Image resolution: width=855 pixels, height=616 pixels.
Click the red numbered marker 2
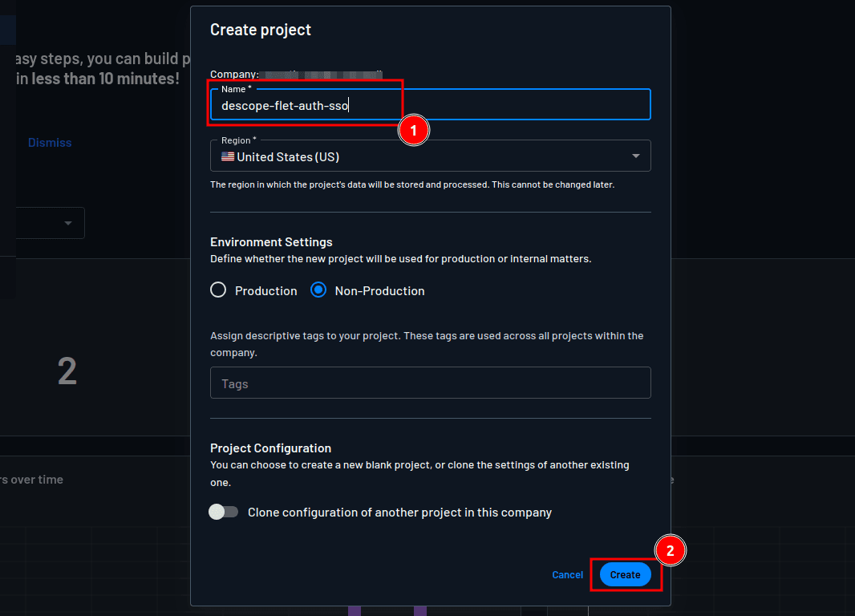point(671,550)
